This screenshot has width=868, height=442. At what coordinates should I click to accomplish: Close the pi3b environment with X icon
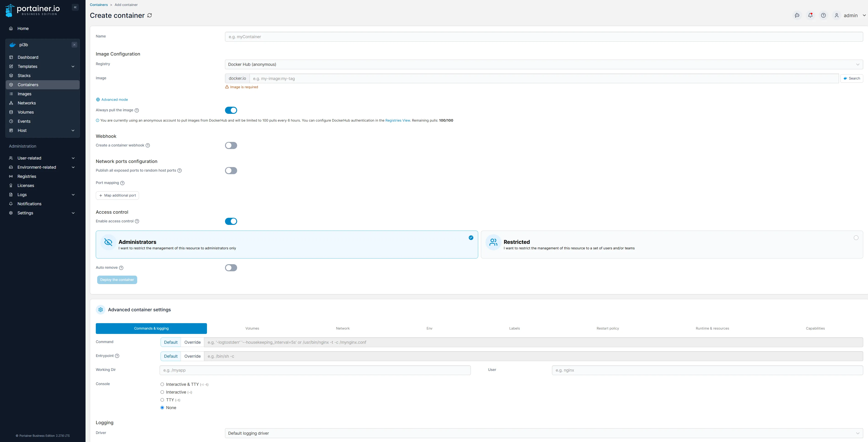(75, 45)
